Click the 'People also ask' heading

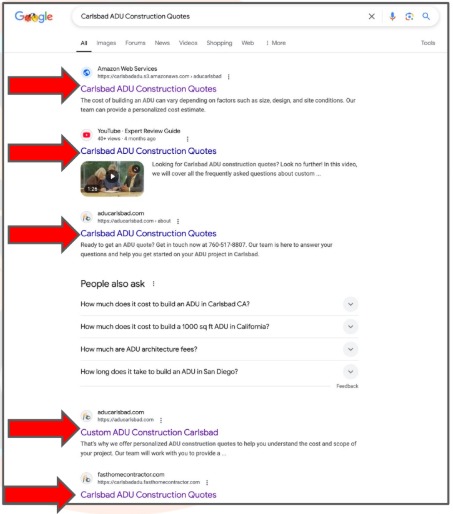[x=113, y=284]
